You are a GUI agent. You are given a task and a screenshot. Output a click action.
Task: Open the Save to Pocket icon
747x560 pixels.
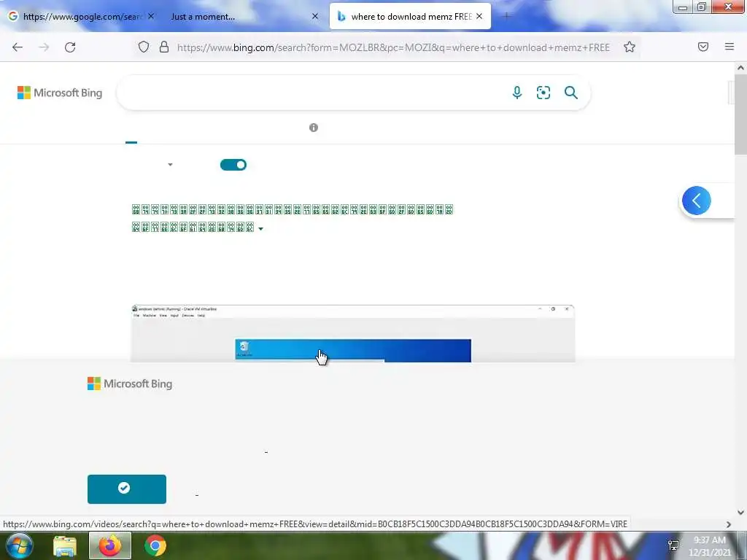[703, 47]
